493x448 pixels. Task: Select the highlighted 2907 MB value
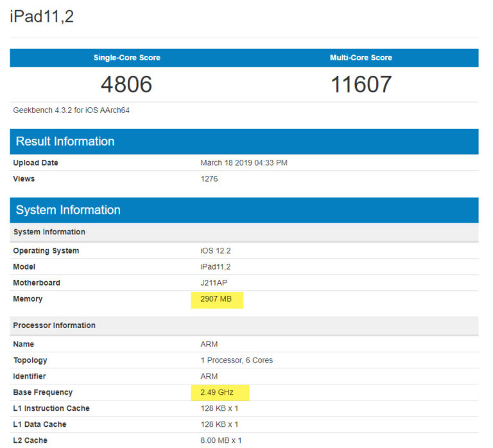pyautogui.click(x=216, y=299)
